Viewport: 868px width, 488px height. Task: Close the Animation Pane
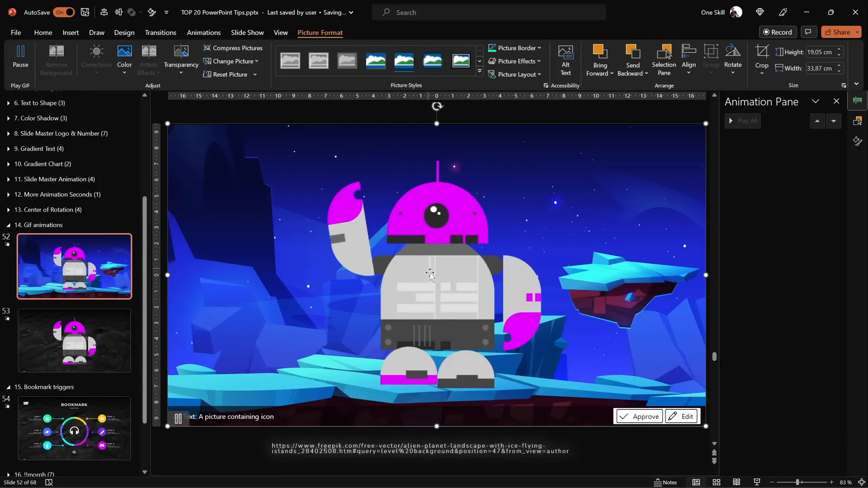tap(836, 102)
